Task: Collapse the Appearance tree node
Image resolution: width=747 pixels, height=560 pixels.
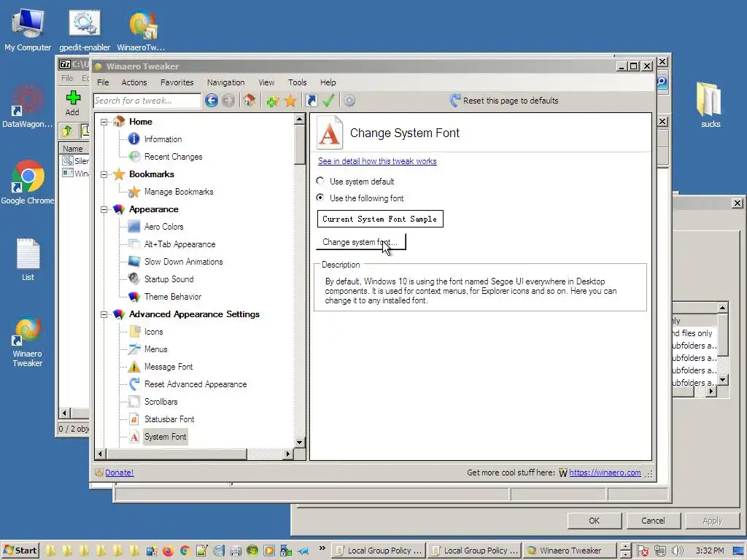Action: (x=104, y=209)
